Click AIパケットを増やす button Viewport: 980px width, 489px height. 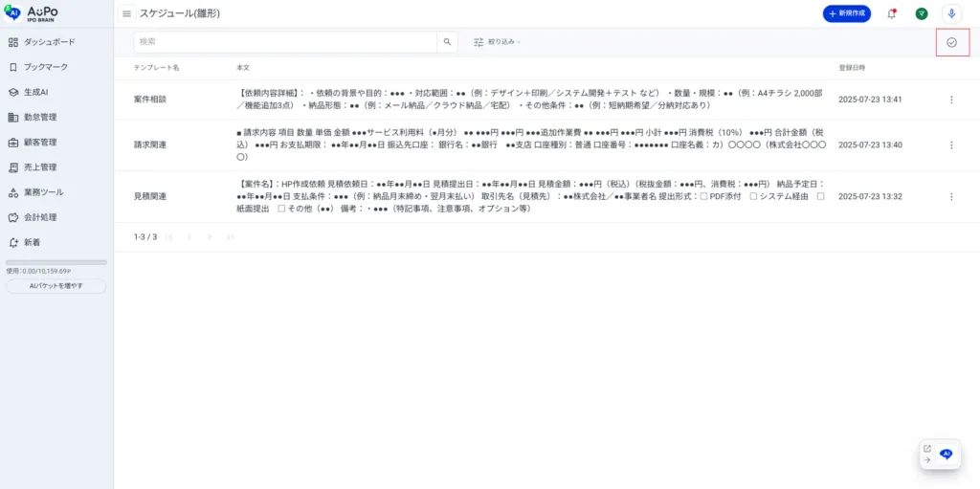56,286
